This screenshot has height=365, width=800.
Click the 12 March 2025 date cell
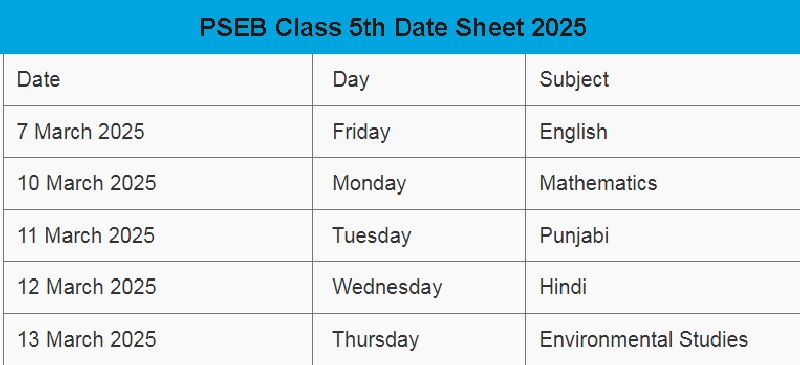click(x=158, y=287)
